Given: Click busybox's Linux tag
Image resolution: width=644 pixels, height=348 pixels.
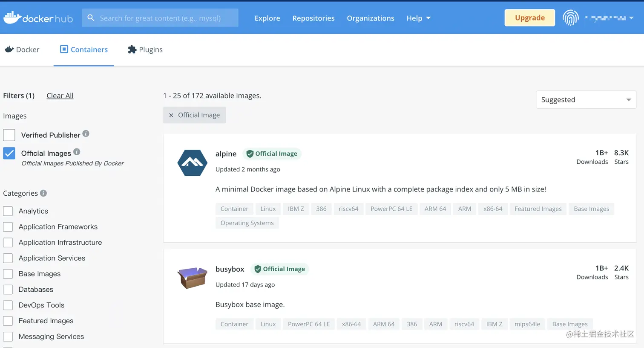Looking at the screenshot, I should 268,324.
